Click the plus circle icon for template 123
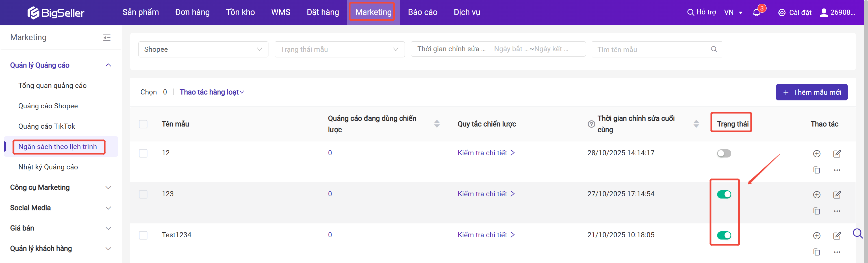Image resolution: width=868 pixels, height=263 pixels. (817, 195)
